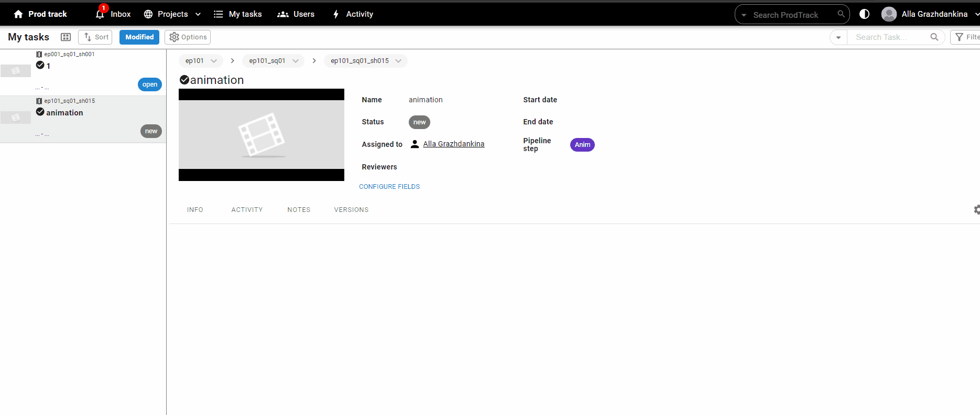Viewport: 980px width, 415px height.
Task: Switch to the NOTES tab
Action: click(x=299, y=210)
